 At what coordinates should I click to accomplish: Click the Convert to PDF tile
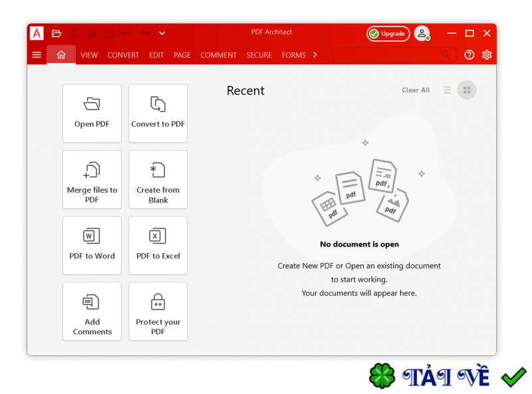(x=158, y=113)
